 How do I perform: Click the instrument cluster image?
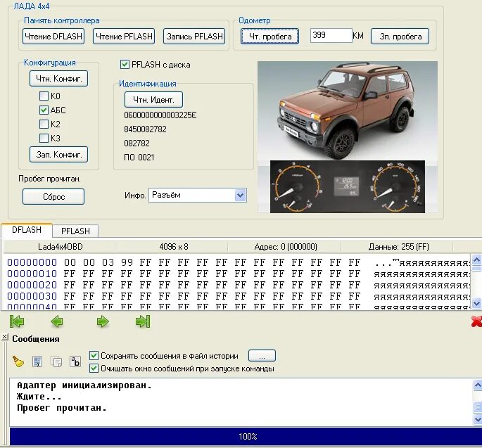pyautogui.click(x=348, y=186)
